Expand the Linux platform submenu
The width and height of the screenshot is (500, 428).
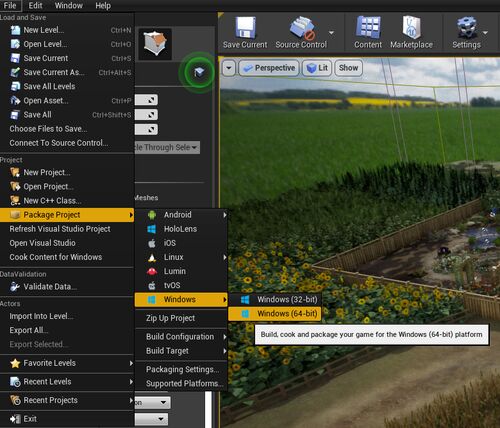(x=181, y=257)
